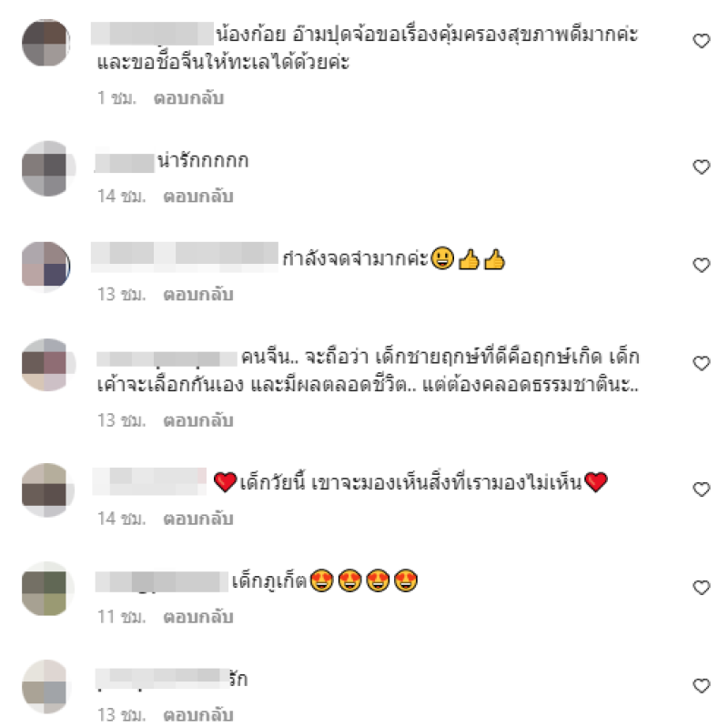The width and height of the screenshot is (728, 727).
Task: Reply to the red hearts comment
Action: (x=198, y=519)
